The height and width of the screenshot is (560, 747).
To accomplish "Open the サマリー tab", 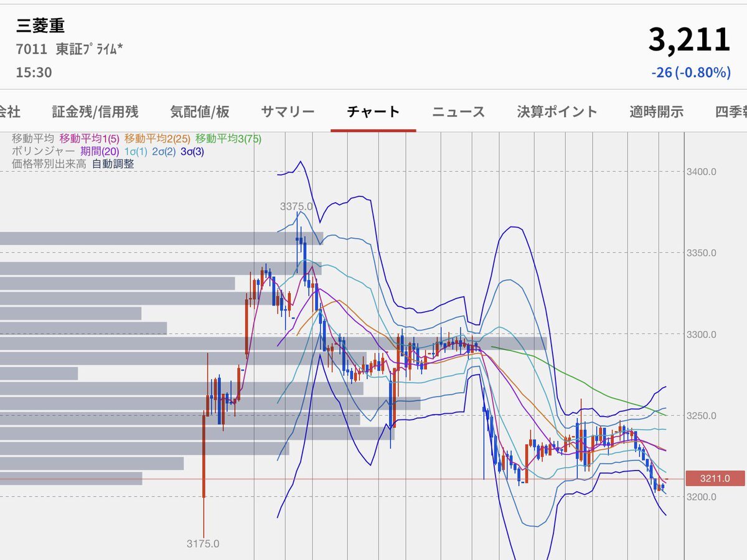I will click(x=288, y=112).
